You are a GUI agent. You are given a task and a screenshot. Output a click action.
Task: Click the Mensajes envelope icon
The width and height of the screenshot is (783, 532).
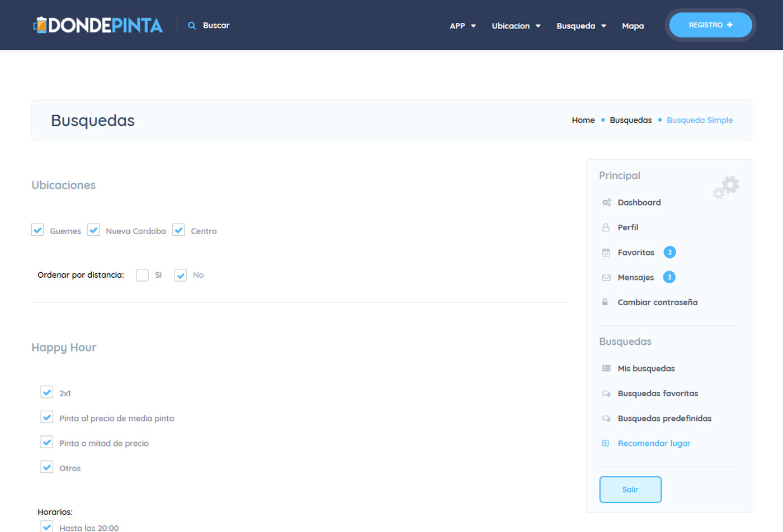pyautogui.click(x=606, y=278)
